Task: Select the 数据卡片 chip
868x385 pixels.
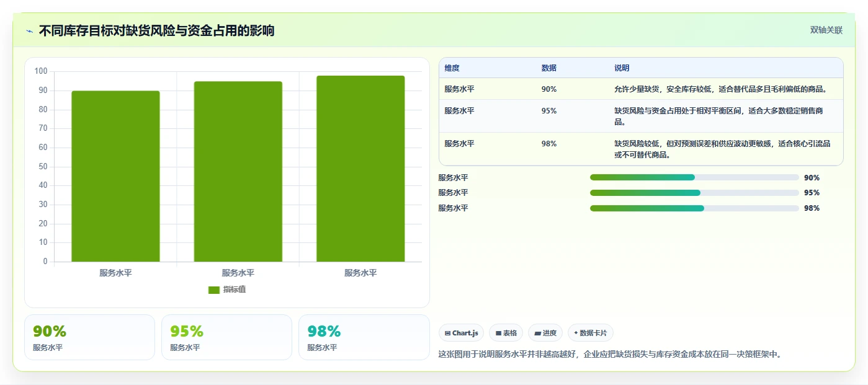Action: (591, 333)
